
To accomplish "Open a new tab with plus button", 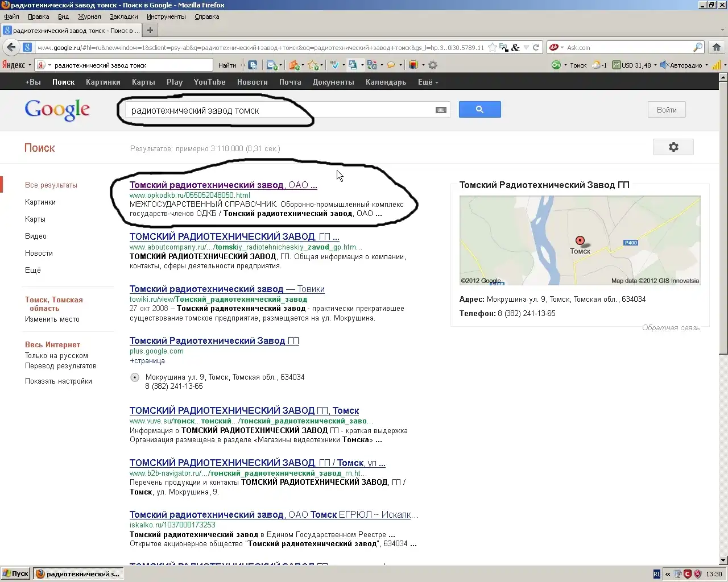I will [150, 30].
